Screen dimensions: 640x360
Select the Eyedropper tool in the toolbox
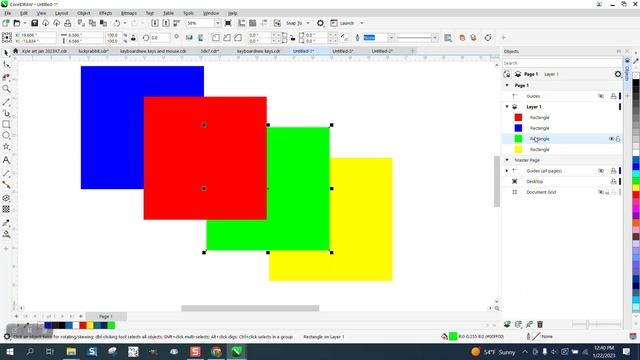[x=6, y=223]
